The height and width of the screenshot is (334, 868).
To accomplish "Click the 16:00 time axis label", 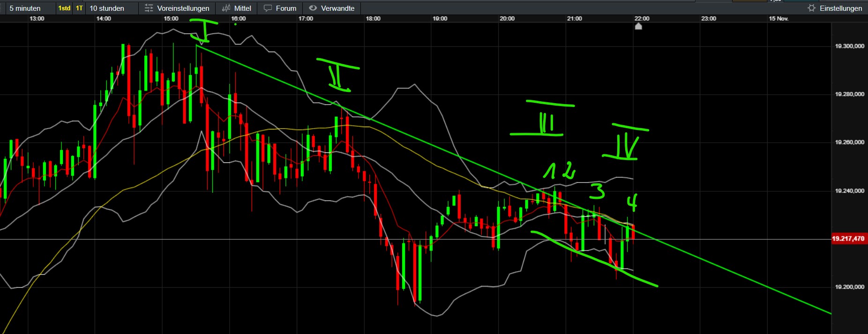I will 239,19.
